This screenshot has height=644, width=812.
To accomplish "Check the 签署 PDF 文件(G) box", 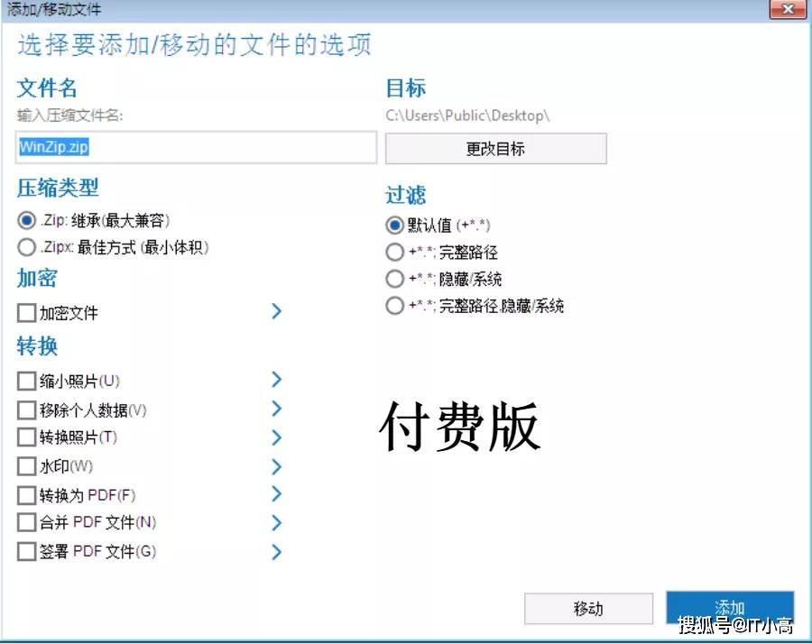I will (x=26, y=551).
